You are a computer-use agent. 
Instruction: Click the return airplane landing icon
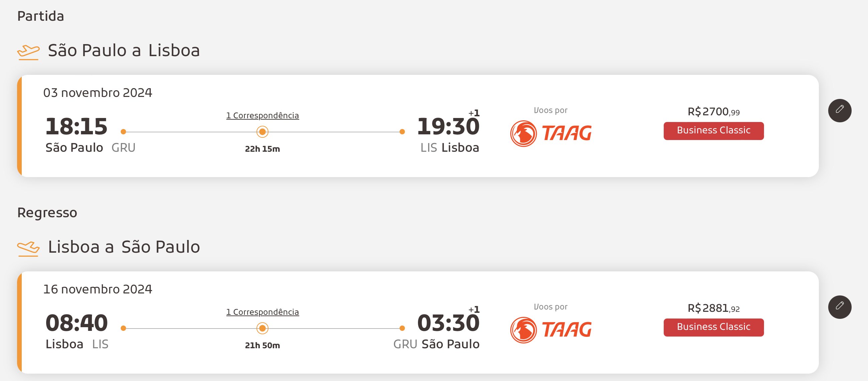(28, 249)
